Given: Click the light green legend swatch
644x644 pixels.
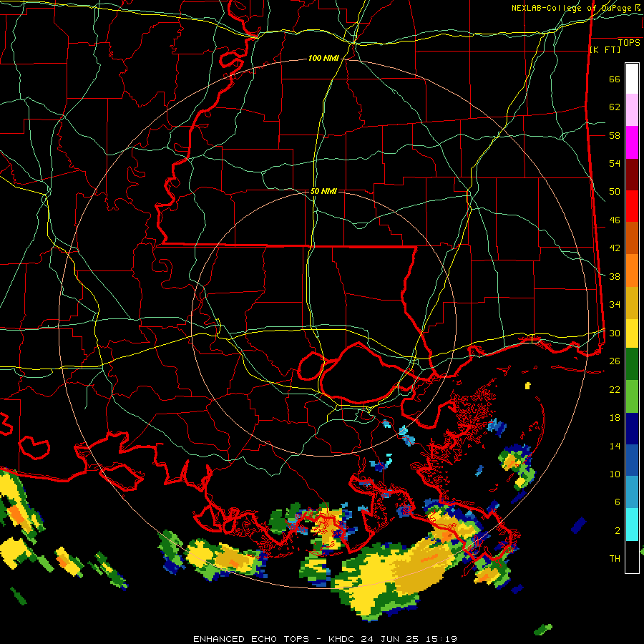Looking at the screenshot, I should pyautogui.click(x=632, y=396).
